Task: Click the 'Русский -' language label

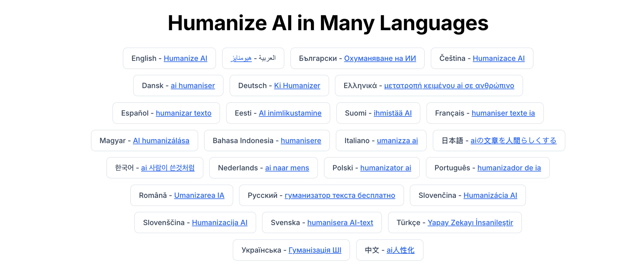Action: pos(265,195)
